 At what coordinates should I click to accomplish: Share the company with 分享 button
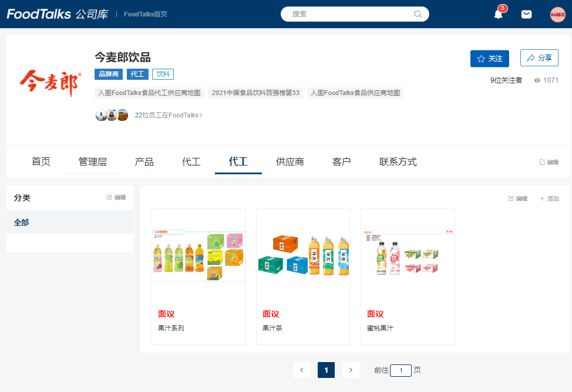point(539,58)
